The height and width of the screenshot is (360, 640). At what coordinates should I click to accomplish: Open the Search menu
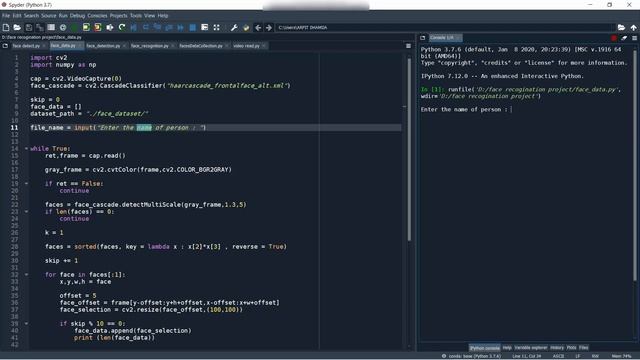(31, 16)
